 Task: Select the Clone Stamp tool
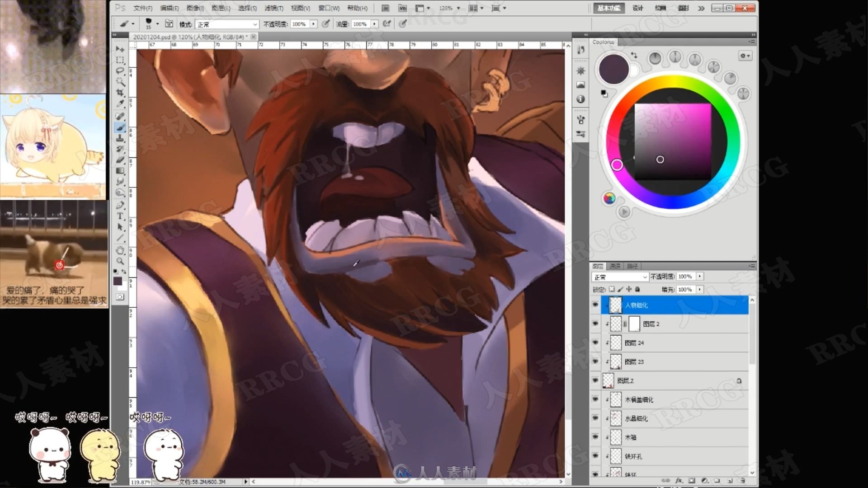coord(120,139)
